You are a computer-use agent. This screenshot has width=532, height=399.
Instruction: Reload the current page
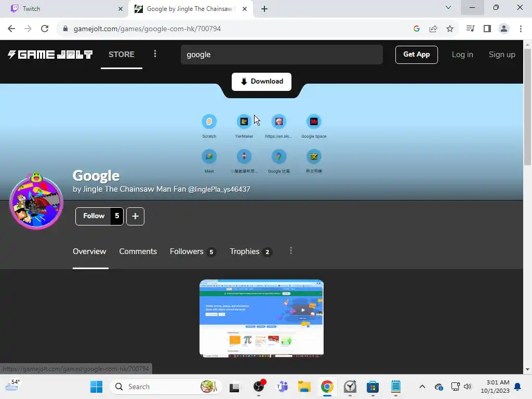point(45,29)
